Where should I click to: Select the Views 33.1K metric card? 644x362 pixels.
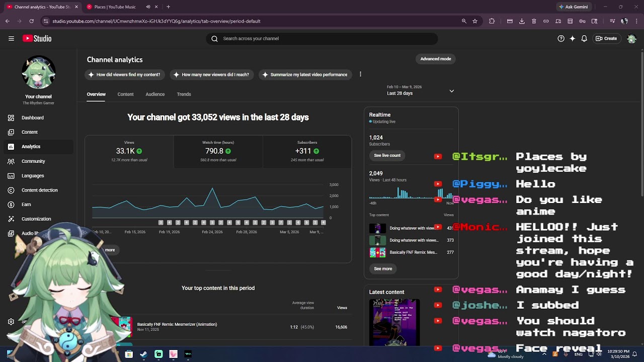(129, 151)
